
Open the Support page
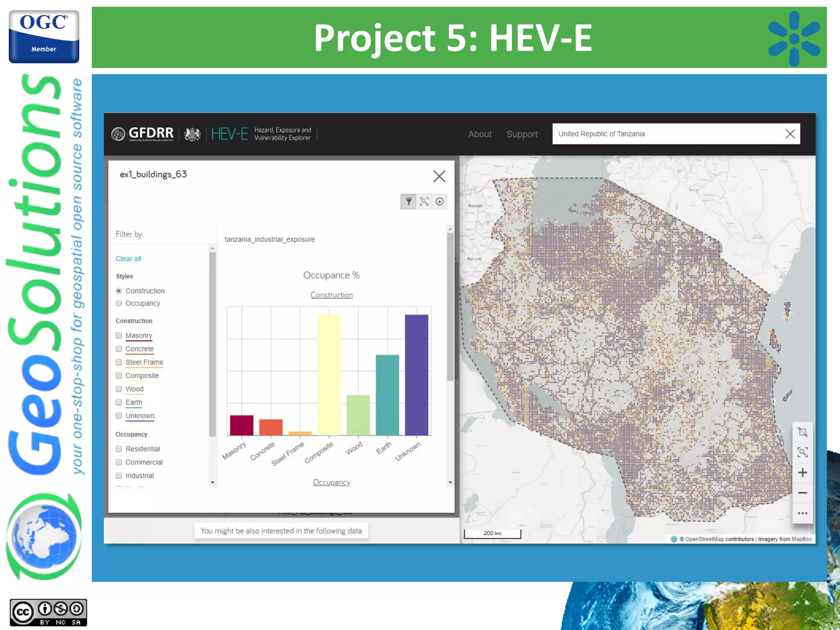(522, 134)
